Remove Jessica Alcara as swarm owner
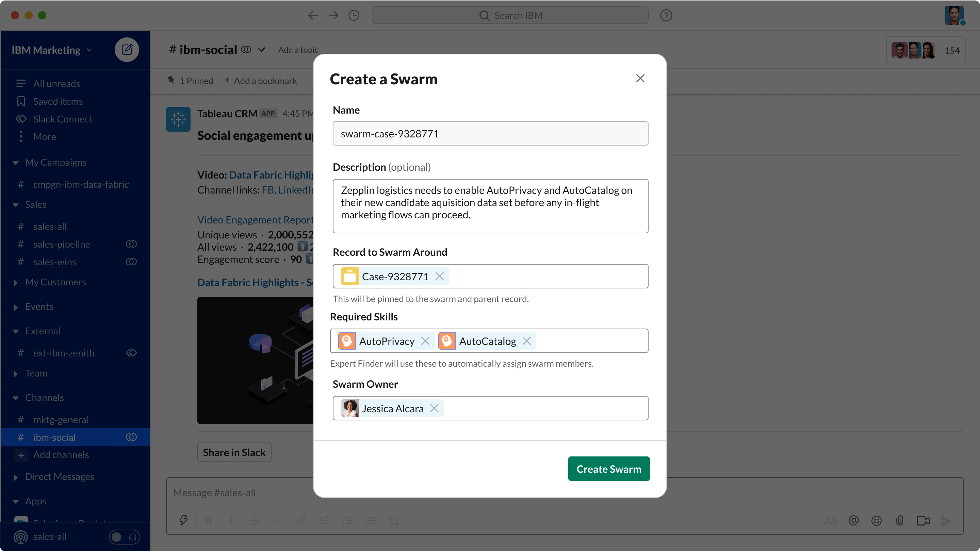 point(434,408)
